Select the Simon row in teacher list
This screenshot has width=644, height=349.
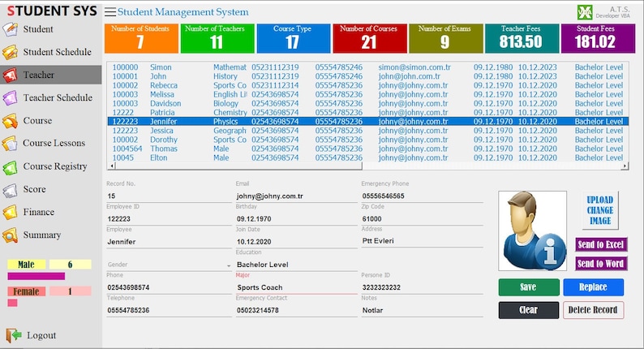point(367,67)
